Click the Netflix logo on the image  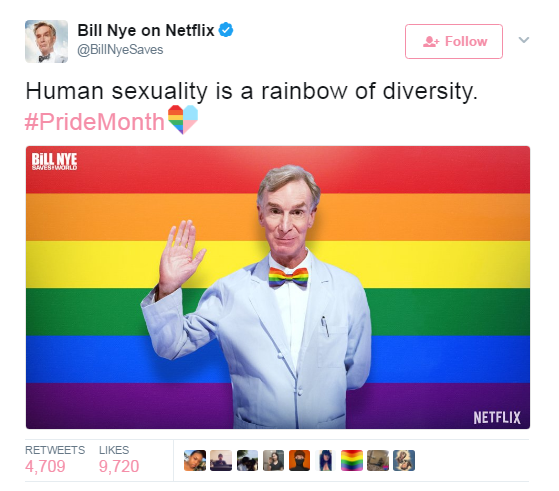click(x=497, y=418)
